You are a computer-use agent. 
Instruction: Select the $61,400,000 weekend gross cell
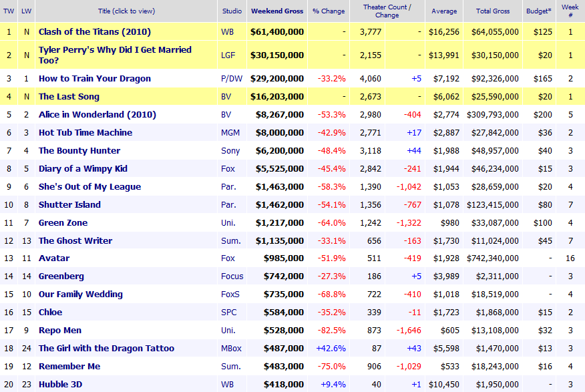tap(277, 31)
